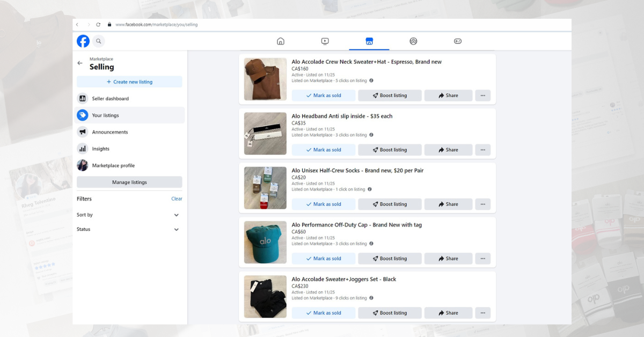Share the Off-Duty Cap listing
The height and width of the screenshot is (337, 644).
coord(448,259)
